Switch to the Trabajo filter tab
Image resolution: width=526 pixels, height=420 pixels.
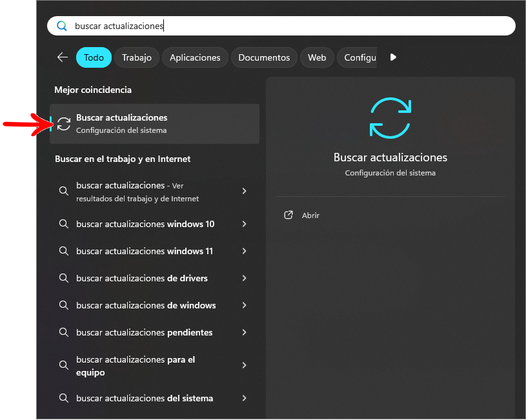coord(137,57)
